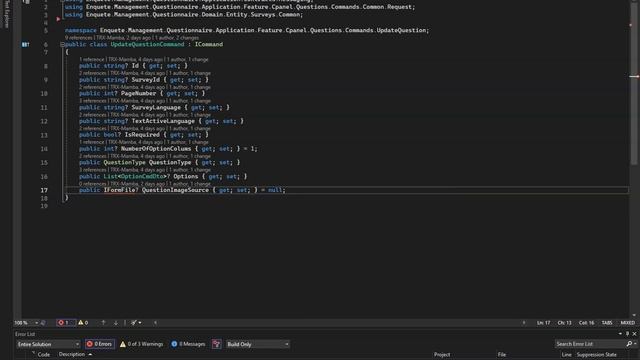Open the Error List window position dropdown
The width and height of the screenshot is (640, 360).
pyautogui.click(x=620, y=334)
